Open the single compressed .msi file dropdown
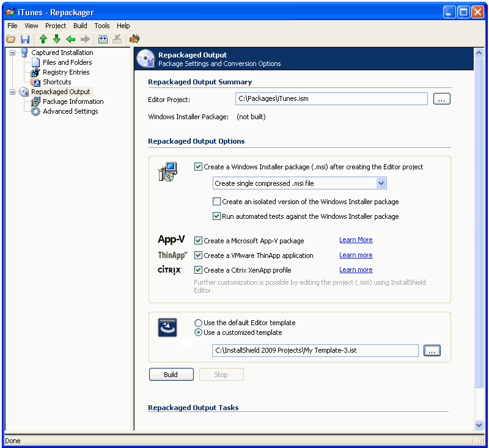Image resolution: width=489 pixels, height=448 pixels. point(381,183)
